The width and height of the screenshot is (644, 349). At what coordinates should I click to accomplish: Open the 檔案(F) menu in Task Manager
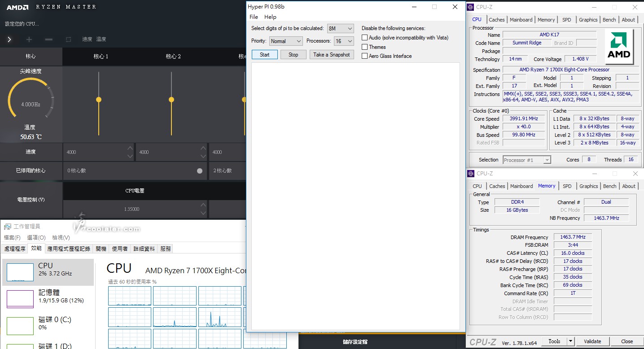point(12,238)
